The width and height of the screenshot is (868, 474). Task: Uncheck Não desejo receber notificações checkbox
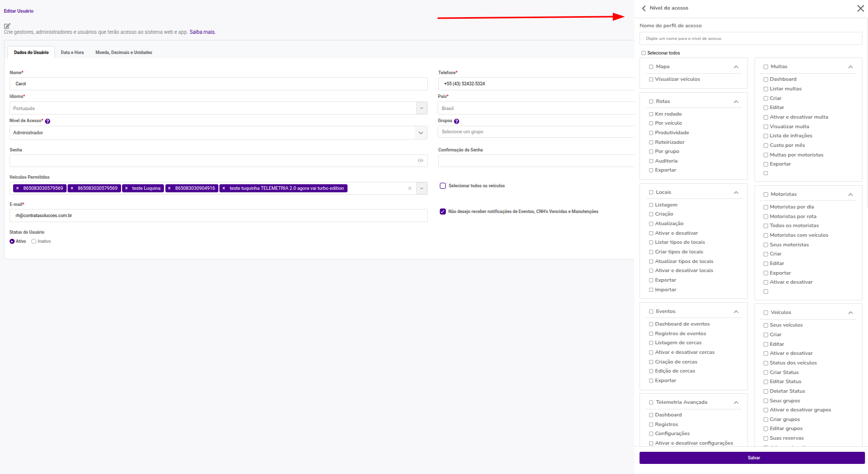[x=443, y=212]
